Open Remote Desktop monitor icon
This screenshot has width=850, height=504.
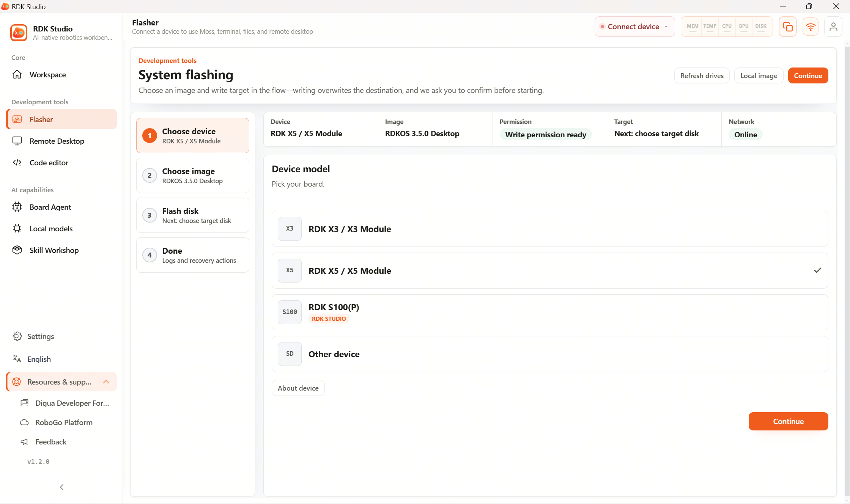pos(17,141)
